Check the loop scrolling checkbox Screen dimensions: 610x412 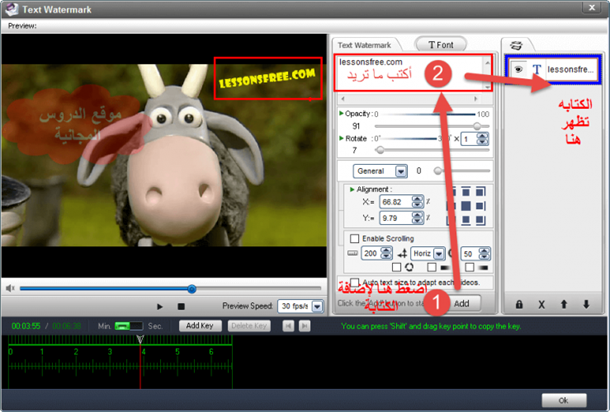pyautogui.click(x=396, y=267)
